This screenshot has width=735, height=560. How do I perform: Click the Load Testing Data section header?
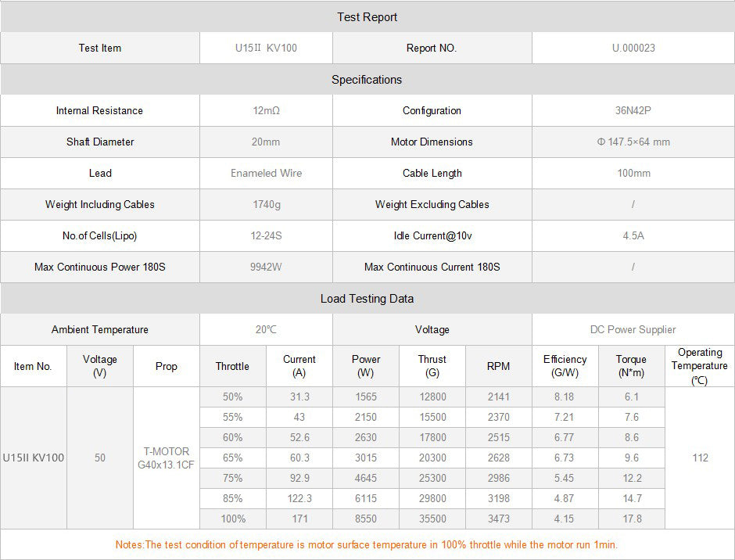tap(367, 299)
